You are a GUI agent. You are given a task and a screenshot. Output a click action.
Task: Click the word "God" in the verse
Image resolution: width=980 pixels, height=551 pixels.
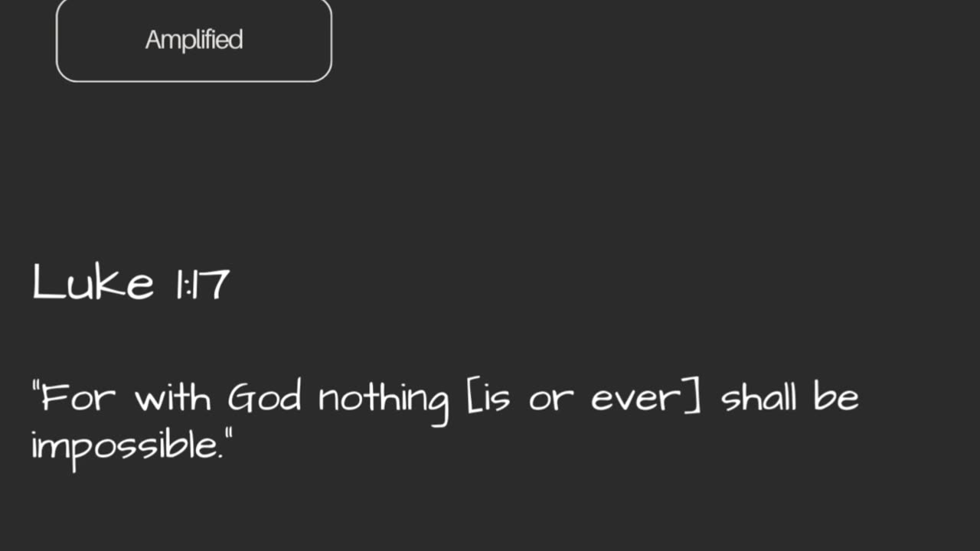(264, 398)
